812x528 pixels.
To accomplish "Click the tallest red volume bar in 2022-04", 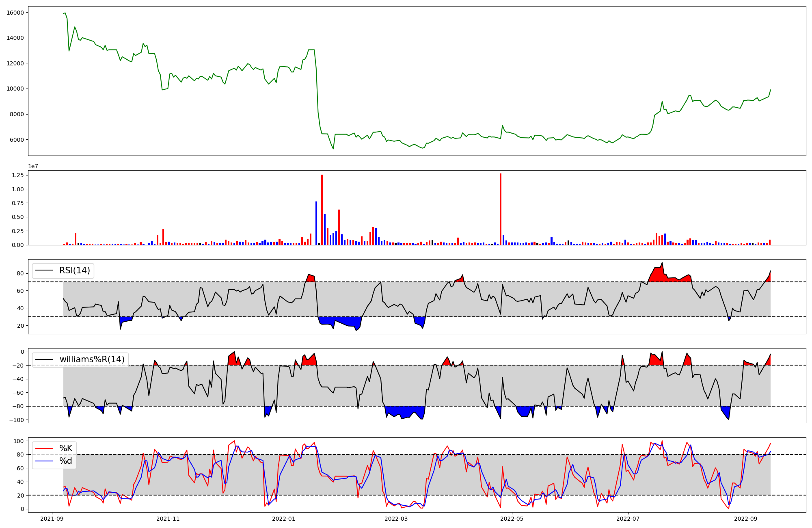I will pyautogui.click(x=501, y=209).
